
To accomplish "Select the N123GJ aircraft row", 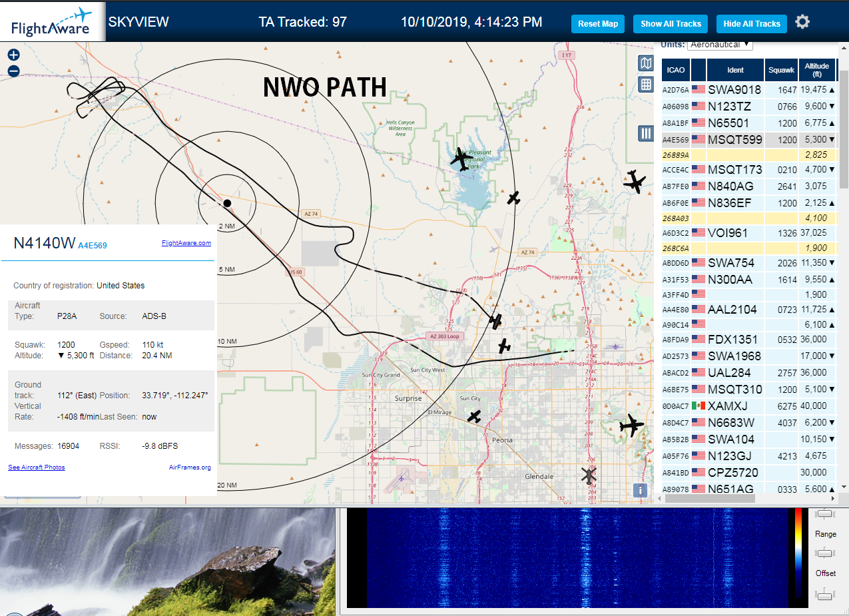I will [x=748, y=456].
